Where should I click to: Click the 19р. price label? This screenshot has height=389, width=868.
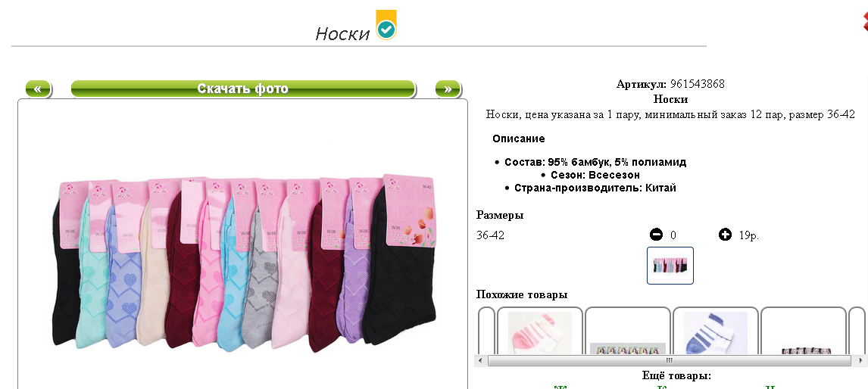click(x=749, y=235)
